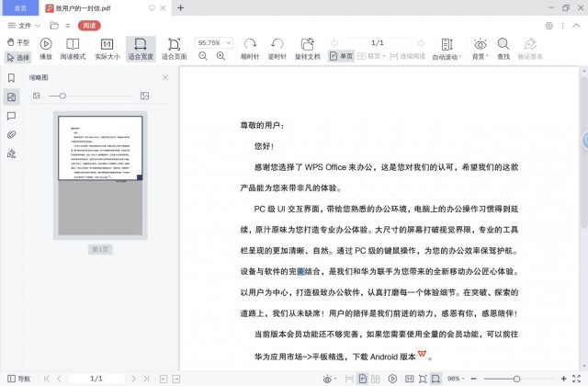Zoom out with toolbar magnifier minus
Viewport: 588px width, 386px height.
[x=203, y=56]
